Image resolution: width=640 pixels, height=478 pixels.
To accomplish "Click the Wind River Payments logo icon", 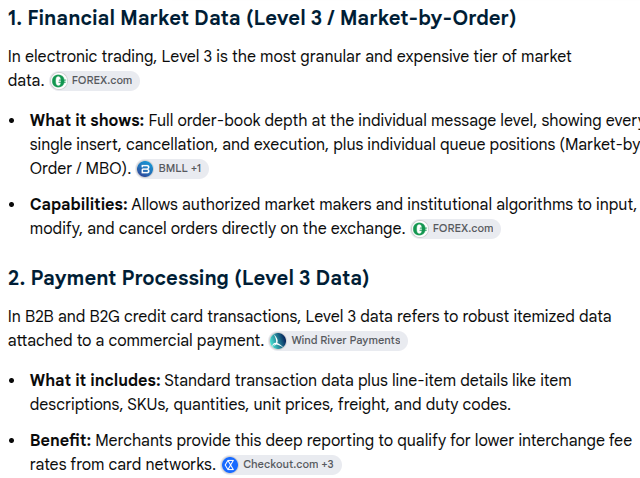I will point(278,341).
